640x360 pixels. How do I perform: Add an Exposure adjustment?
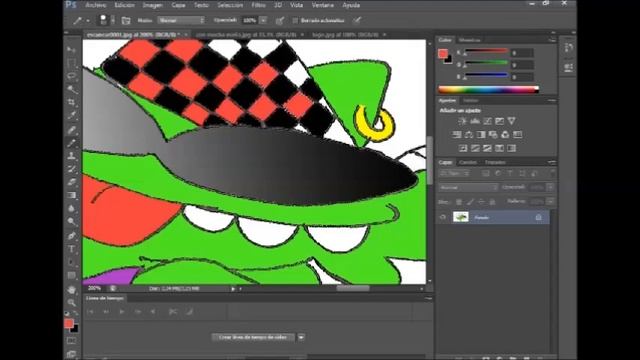[499, 121]
